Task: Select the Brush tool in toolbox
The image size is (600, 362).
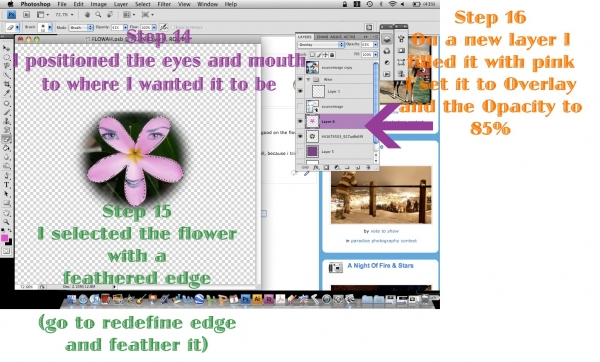Action: [x=6, y=112]
